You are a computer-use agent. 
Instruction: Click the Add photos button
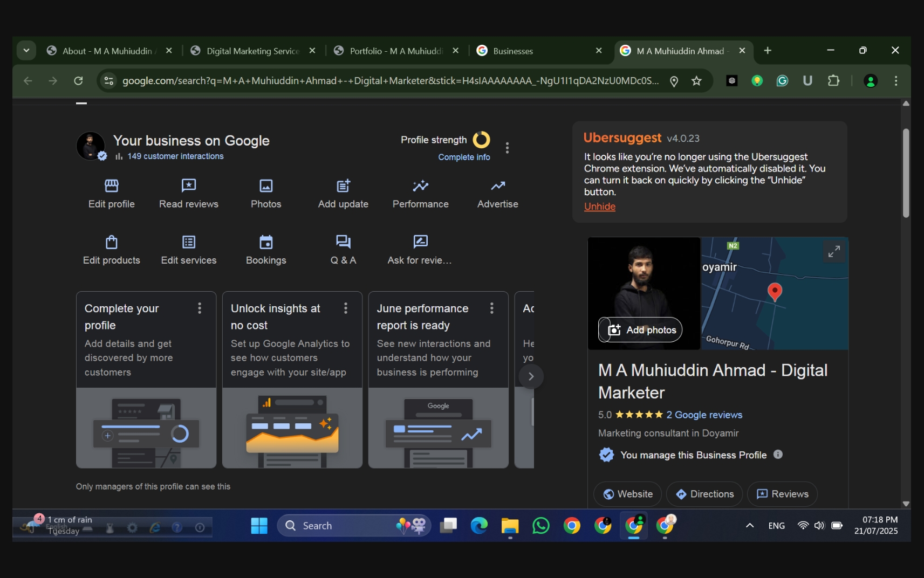click(x=640, y=330)
